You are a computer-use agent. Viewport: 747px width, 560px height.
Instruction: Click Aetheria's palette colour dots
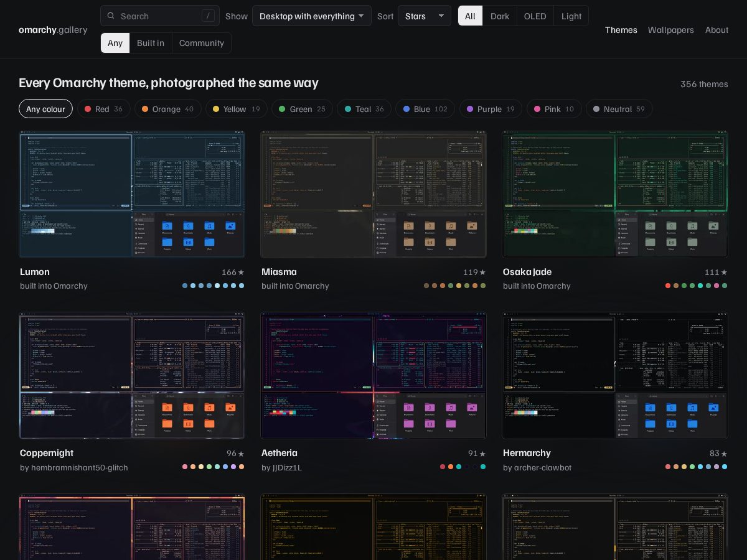463,467
